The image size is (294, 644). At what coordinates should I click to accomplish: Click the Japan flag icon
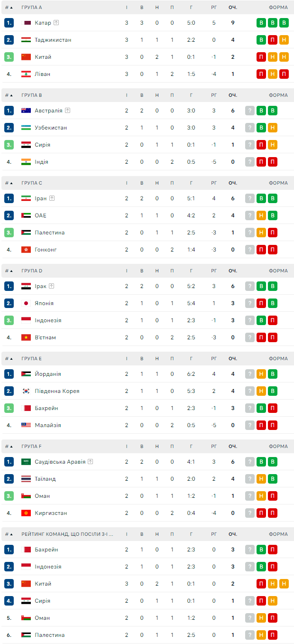(26, 303)
